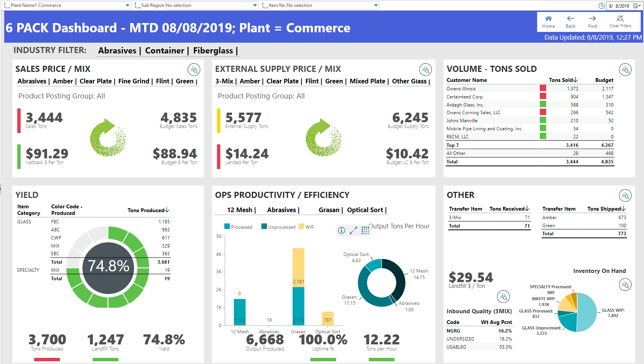This screenshot has height=364, width=644.
Task: Open the Plant Name1 dropdown
Action: 127,5
